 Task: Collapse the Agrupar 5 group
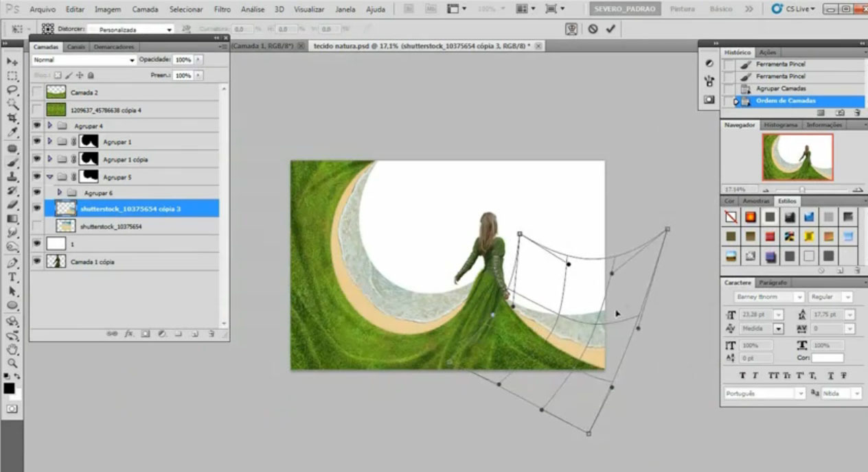coord(49,177)
